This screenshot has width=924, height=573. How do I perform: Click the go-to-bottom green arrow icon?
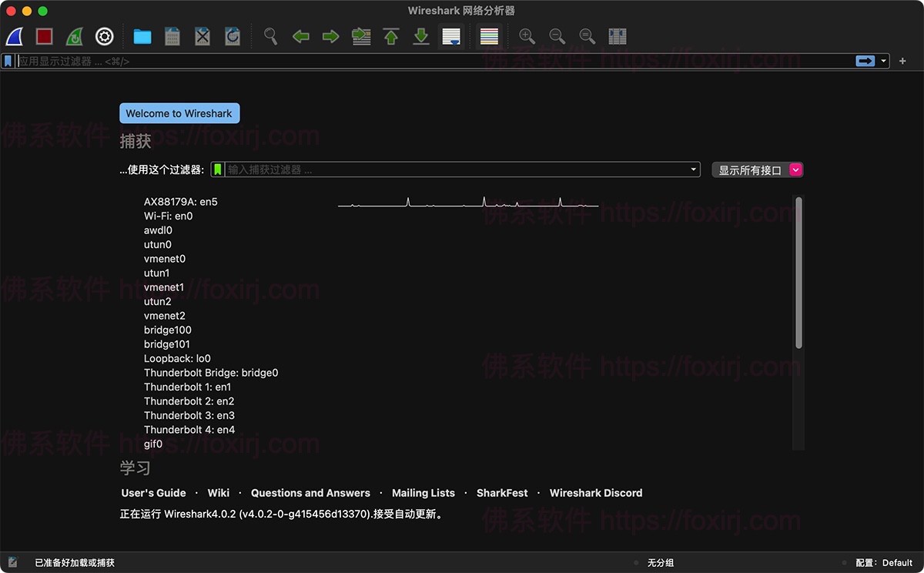pyautogui.click(x=420, y=36)
